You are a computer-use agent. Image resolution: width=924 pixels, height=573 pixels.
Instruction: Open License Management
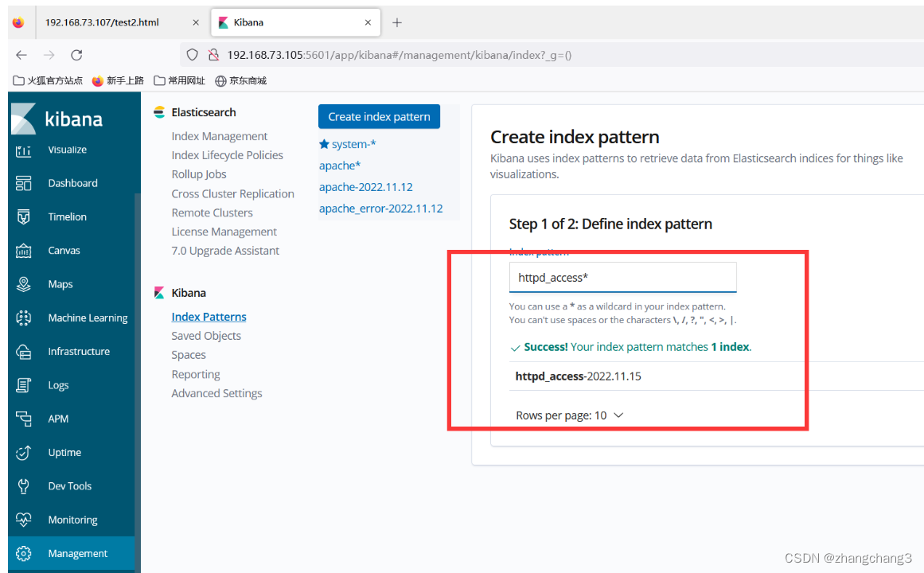[224, 232]
